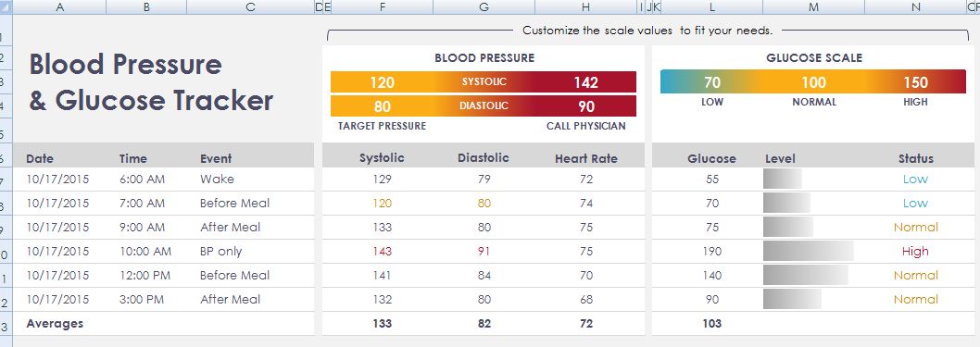Select glucose high scale value 150
The width and height of the screenshot is (980, 347).
coord(916,82)
